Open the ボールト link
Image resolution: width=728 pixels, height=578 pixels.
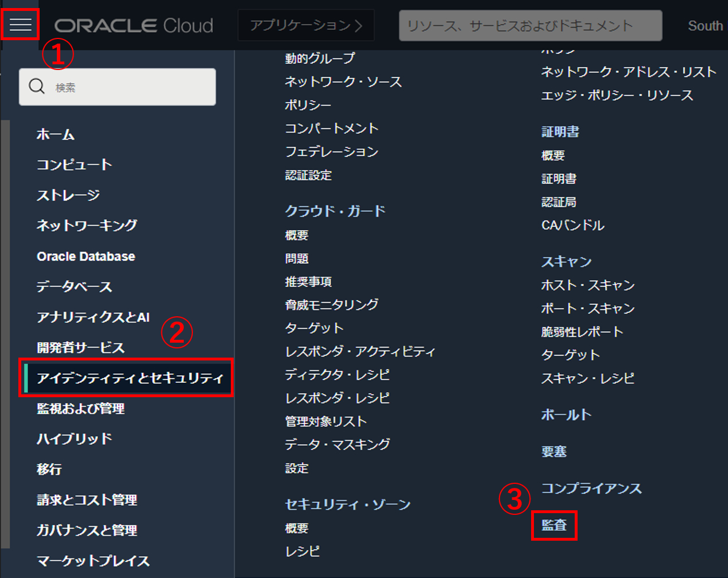[566, 414]
